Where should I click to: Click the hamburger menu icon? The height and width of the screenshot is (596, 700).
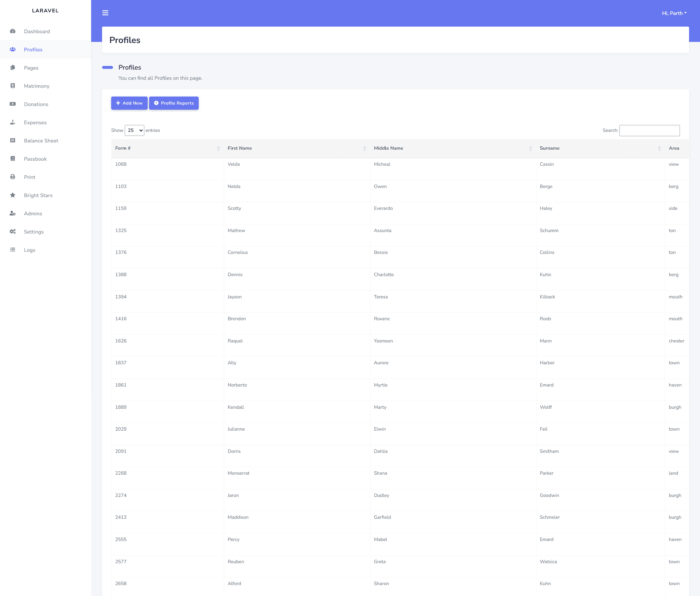click(105, 13)
